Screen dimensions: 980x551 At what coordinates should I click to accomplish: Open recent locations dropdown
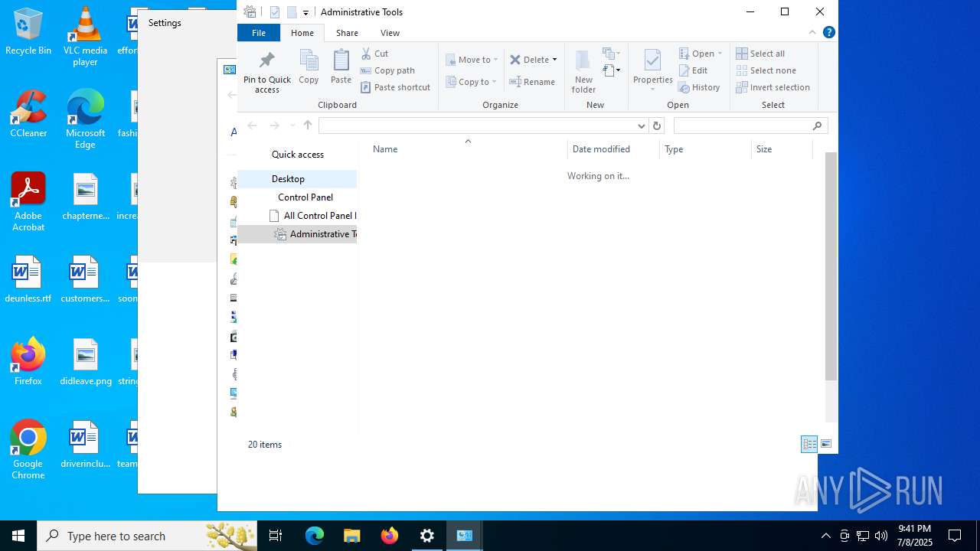292,126
